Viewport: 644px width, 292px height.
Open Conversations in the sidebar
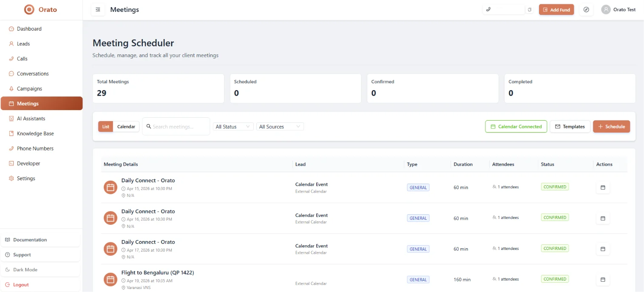(41, 74)
